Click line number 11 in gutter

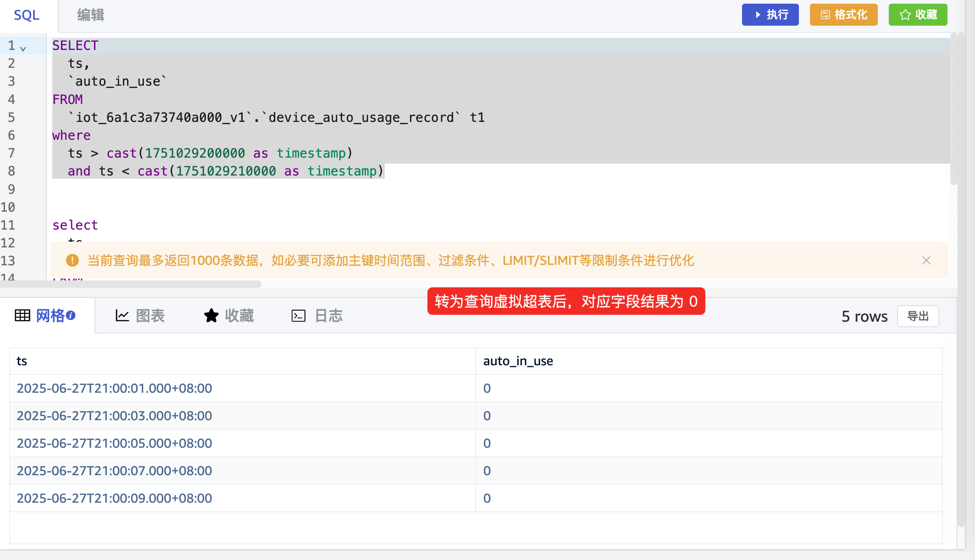click(8, 225)
